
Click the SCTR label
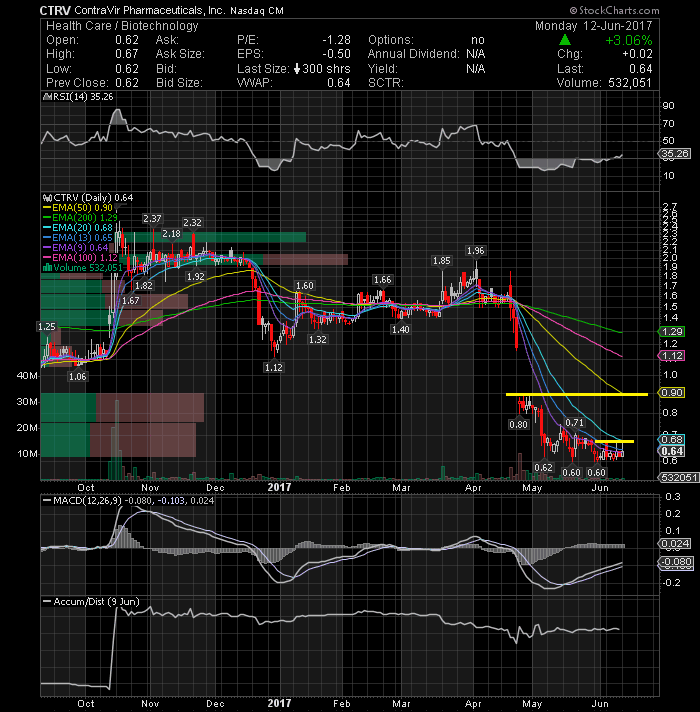coord(385,83)
